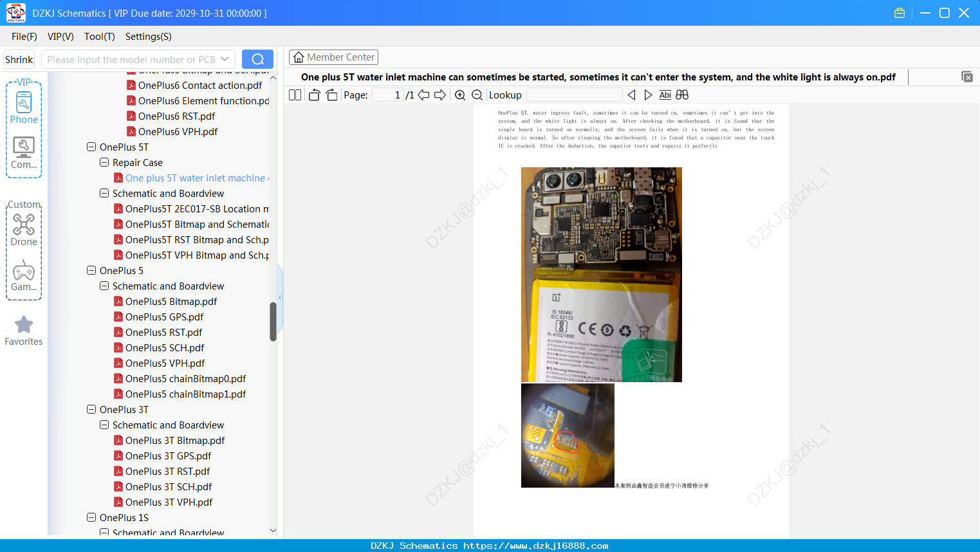Click the DZKJ app logo
Screen dimensions: 980x552
pyautogui.click(x=15, y=13)
